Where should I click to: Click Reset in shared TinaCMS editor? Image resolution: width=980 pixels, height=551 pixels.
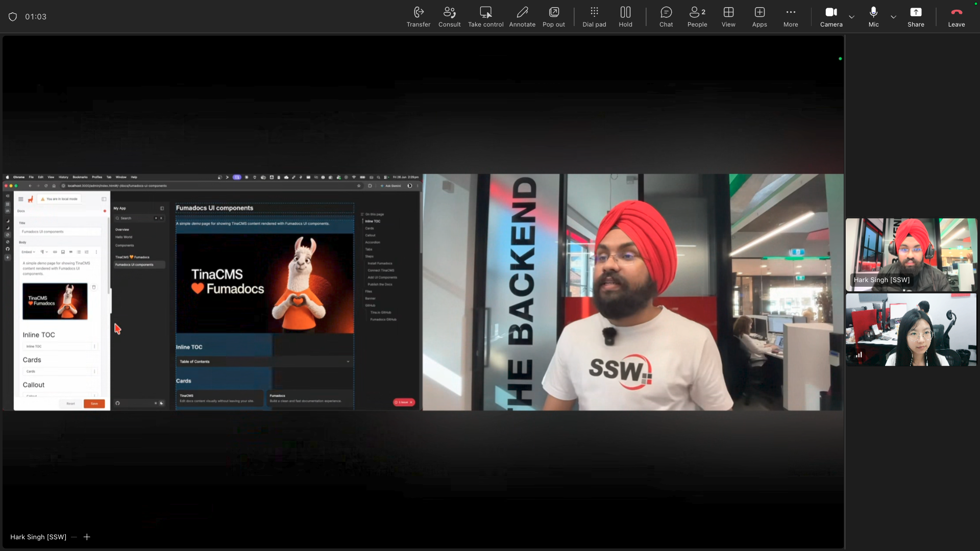coord(70,404)
